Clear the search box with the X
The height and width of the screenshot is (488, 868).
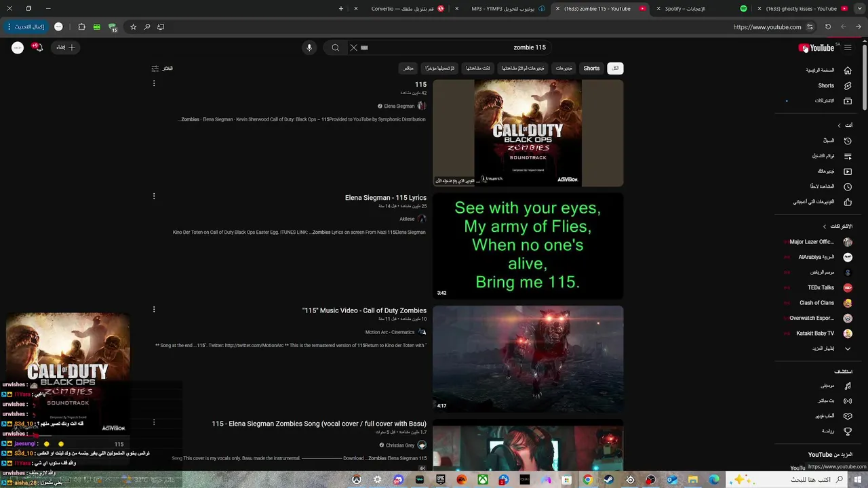[x=353, y=47]
